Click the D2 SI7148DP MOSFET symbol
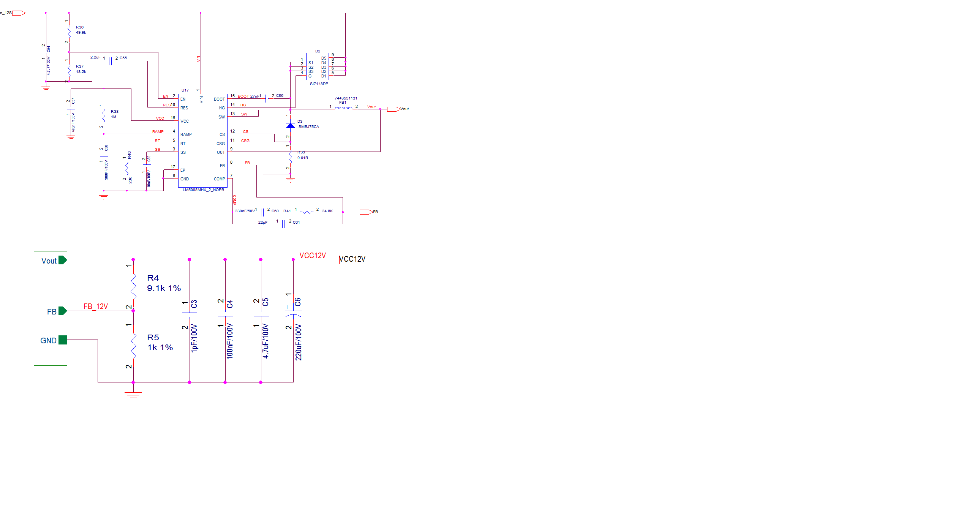Screen dimensions: 980x515 click(317, 67)
